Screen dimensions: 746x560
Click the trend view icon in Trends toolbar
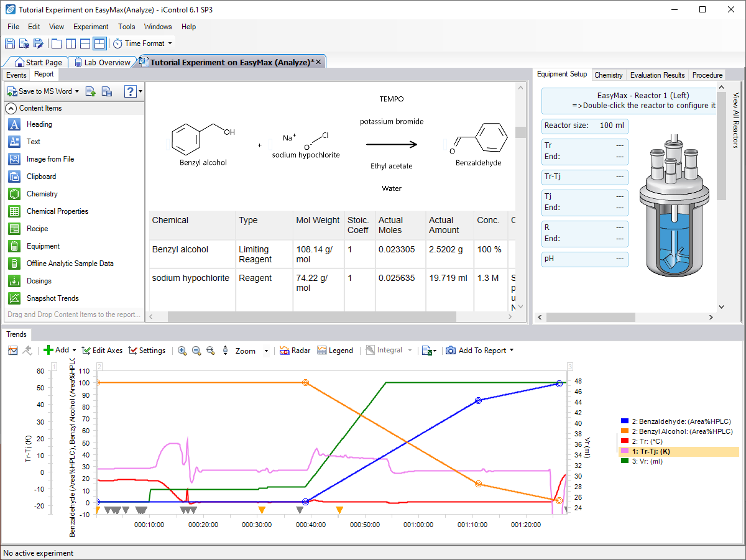(x=13, y=351)
